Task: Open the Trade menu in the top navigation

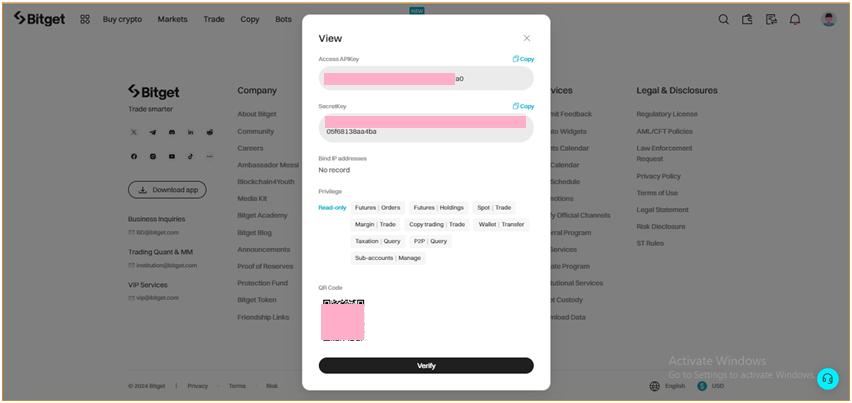Action: 214,20
